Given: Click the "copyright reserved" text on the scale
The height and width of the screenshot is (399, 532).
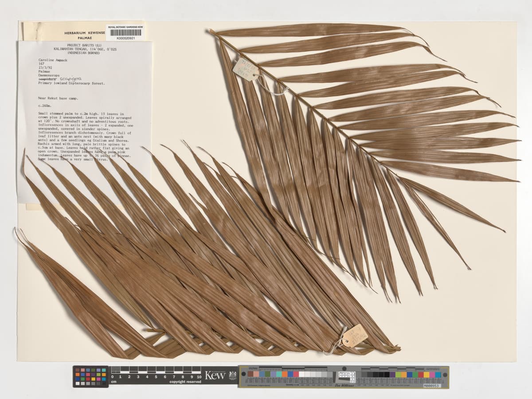Looking at the screenshot, I should (185, 382).
